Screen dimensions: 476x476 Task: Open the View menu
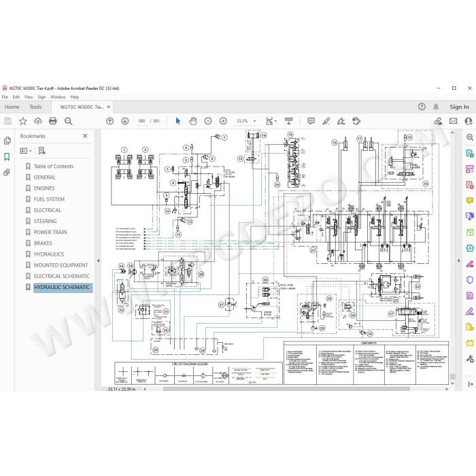(x=29, y=97)
